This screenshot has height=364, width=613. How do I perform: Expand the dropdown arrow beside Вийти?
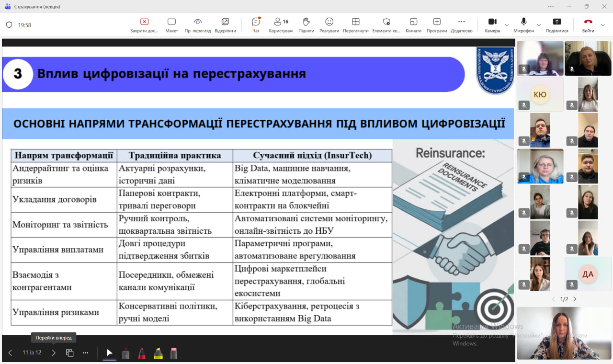click(x=603, y=25)
